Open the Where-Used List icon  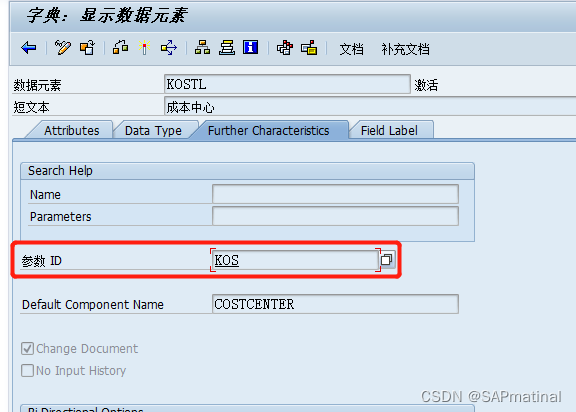169,48
